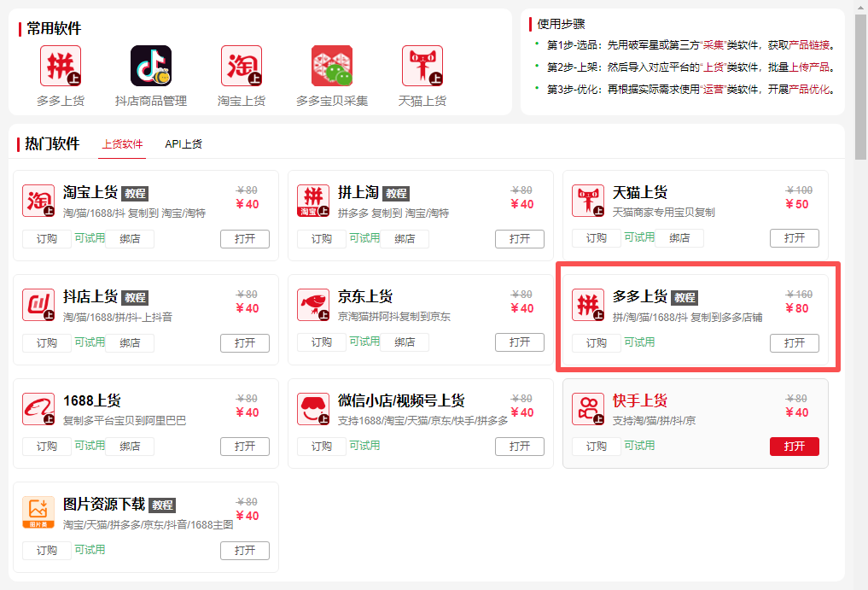This screenshot has height=590, width=868.
Task: Click the 1688上货 card icon
Action: coord(38,409)
